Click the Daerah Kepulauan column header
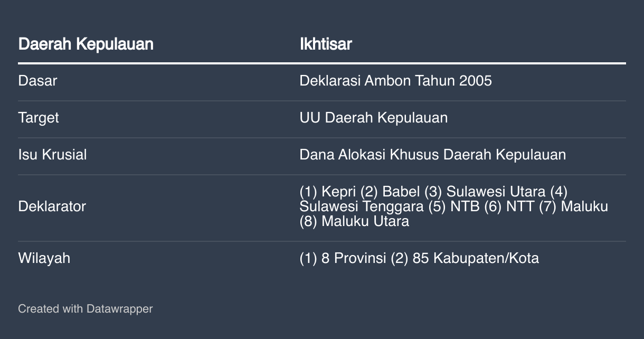The height and width of the screenshot is (339, 644). [x=86, y=44]
